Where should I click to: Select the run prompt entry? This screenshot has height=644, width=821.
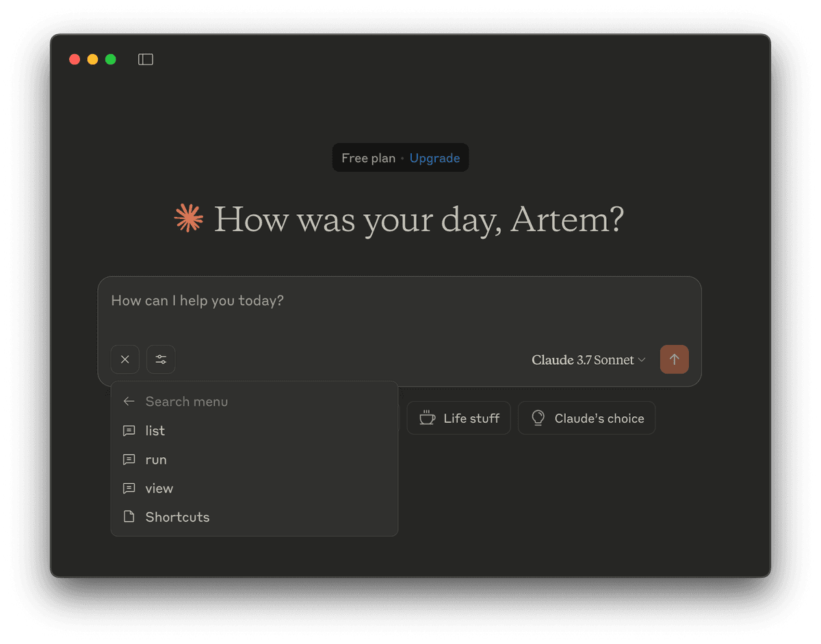pos(255,460)
